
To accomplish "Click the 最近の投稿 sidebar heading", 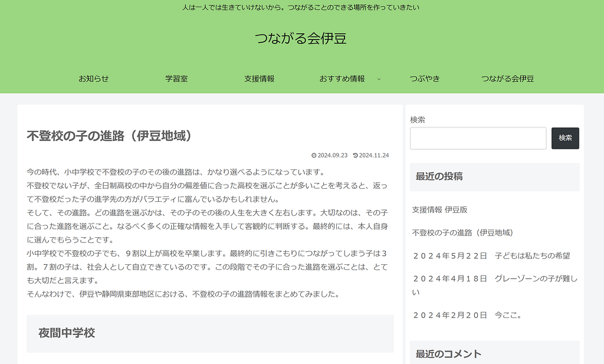I will (x=439, y=176).
